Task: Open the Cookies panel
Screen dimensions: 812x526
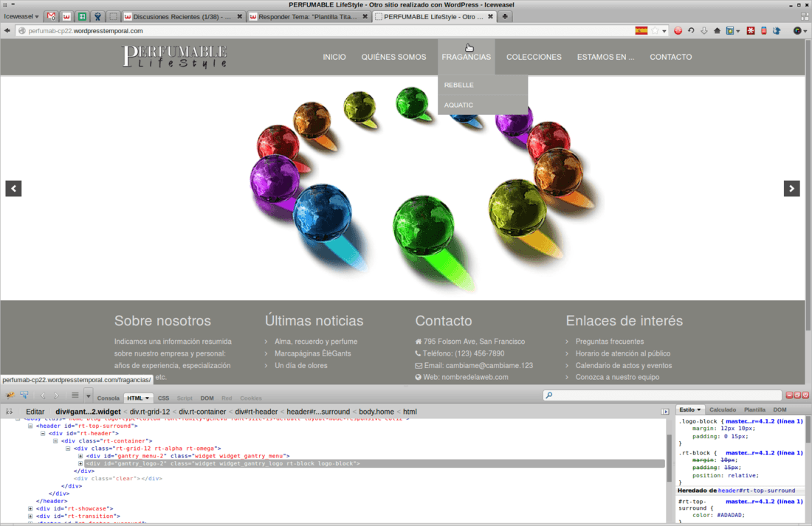Action: (x=251, y=398)
